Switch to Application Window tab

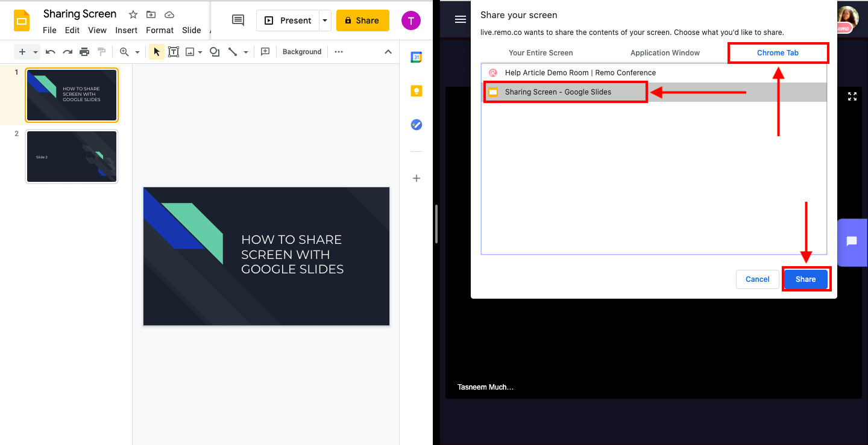[665, 53]
